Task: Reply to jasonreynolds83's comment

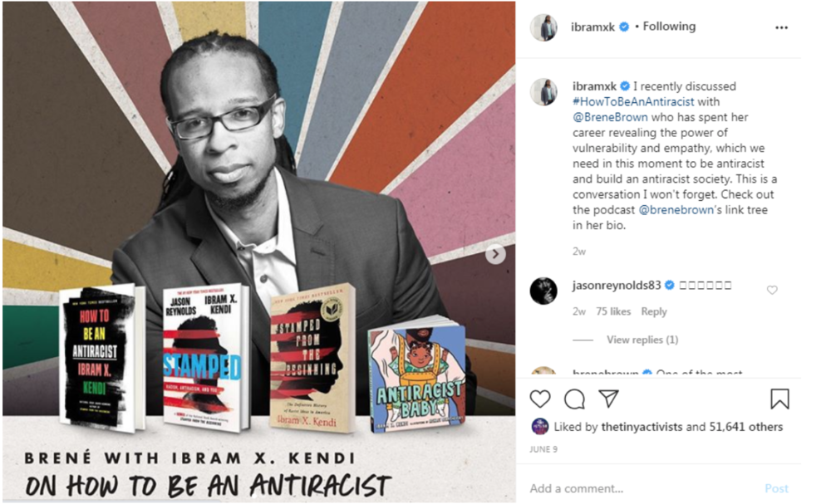Action: (x=654, y=311)
